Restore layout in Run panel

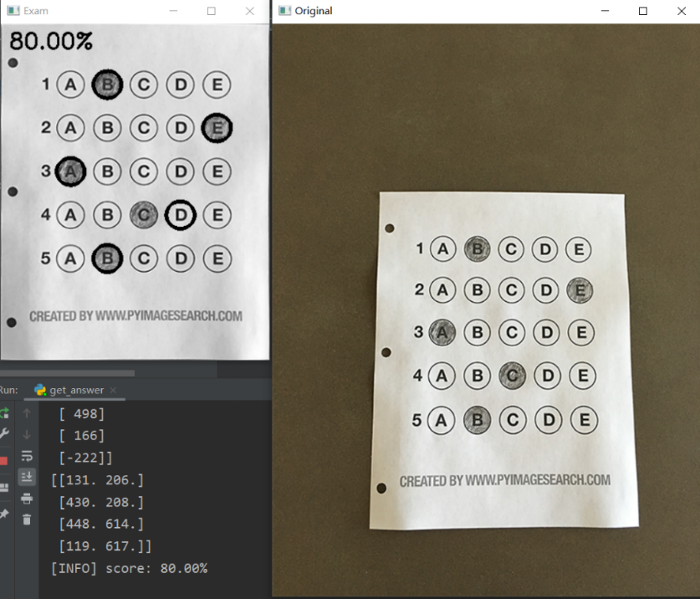[x=4, y=488]
